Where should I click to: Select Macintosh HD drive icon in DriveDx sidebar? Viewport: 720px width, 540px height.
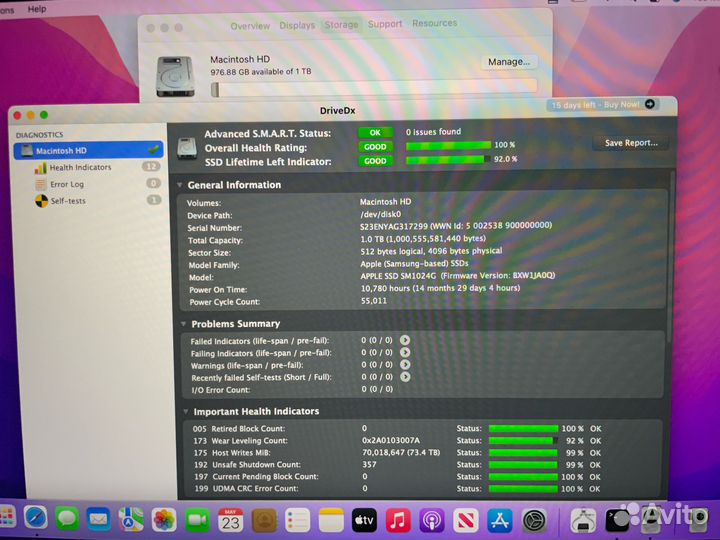point(28,150)
